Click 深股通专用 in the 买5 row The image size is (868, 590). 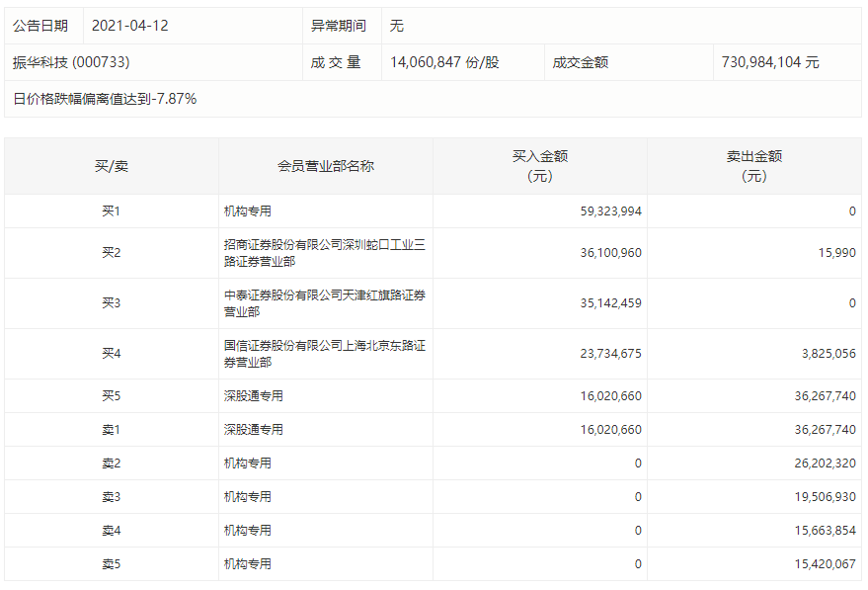[x=253, y=396]
